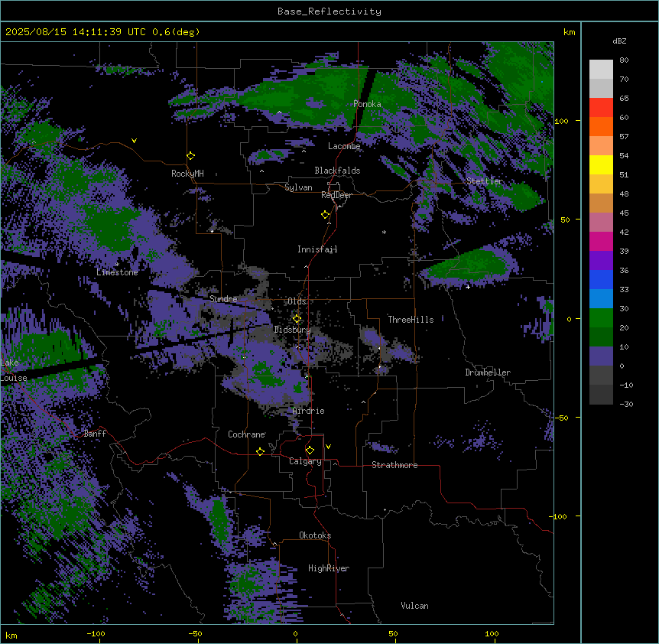The image size is (659, 644).
Task: Click the -50 tick label on the right axis
Action: tap(561, 418)
